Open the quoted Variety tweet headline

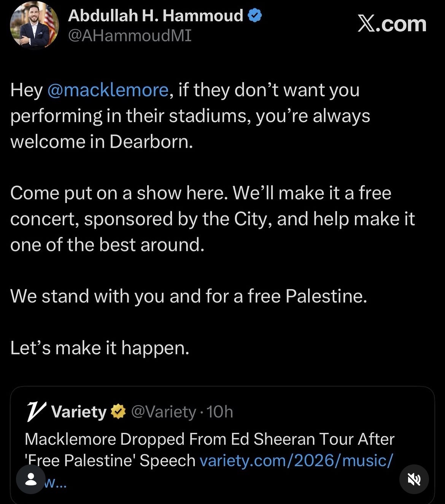coord(210,450)
